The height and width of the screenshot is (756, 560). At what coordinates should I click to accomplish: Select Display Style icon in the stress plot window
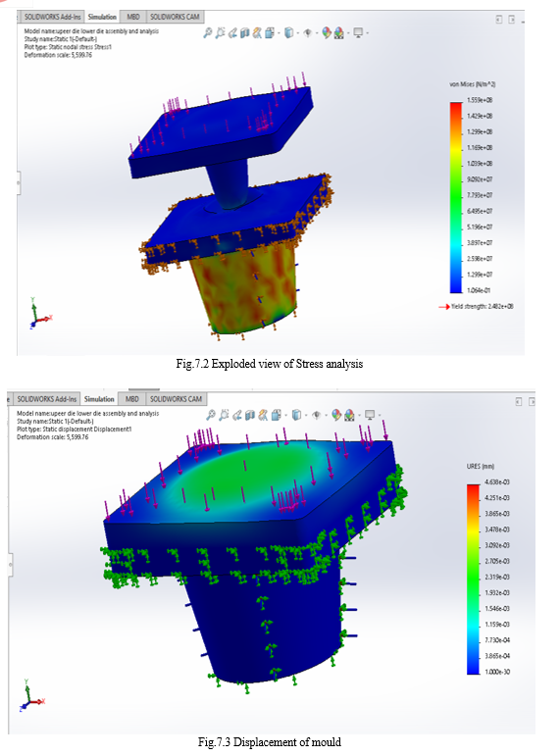coord(289,32)
